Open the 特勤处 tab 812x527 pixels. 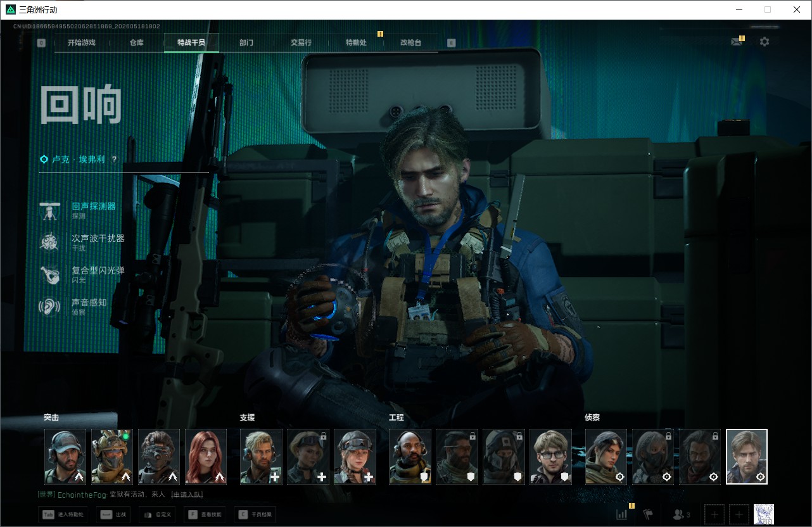click(356, 42)
